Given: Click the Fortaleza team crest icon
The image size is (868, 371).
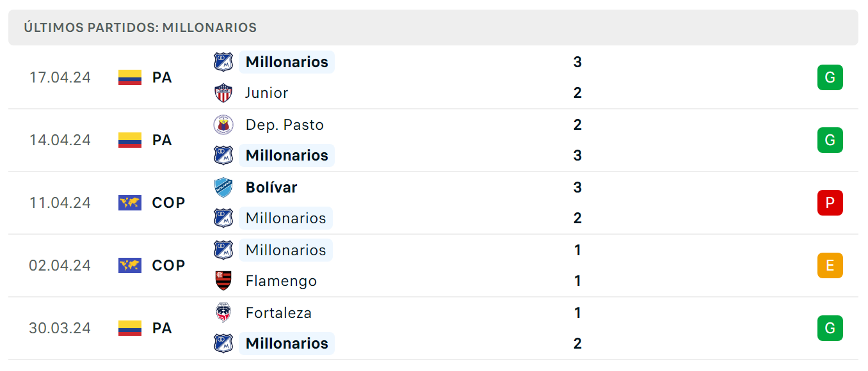Looking at the screenshot, I should point(223,313).
